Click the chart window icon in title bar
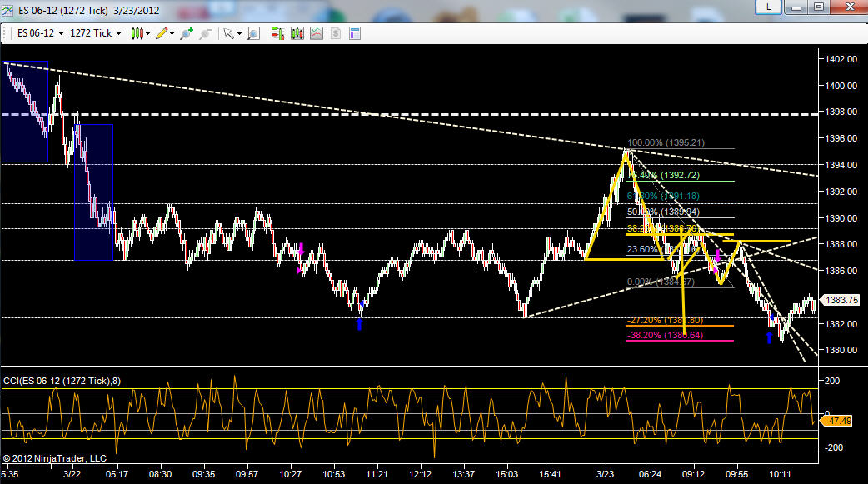This screenshot has height=484, width=868. [x=8, y=10]
